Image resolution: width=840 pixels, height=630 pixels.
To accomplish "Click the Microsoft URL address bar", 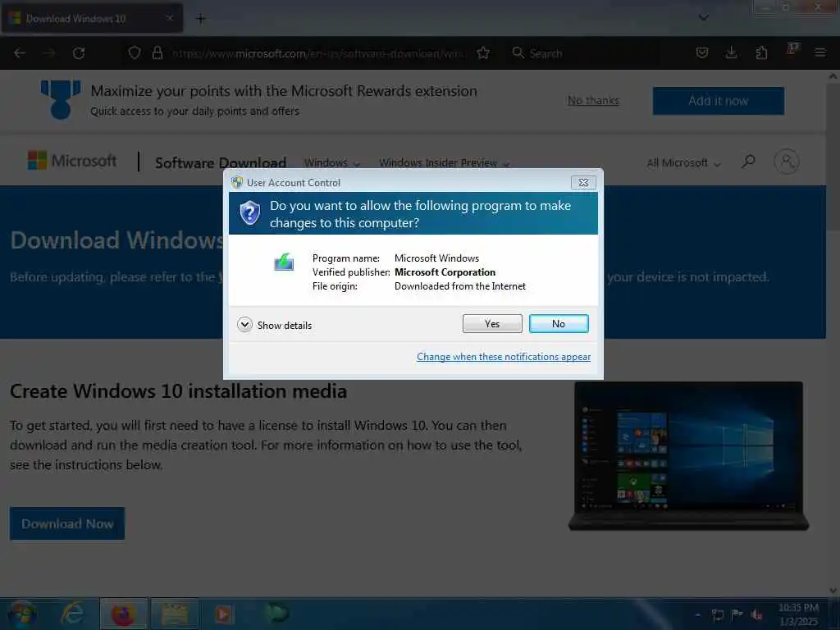I will 318,53.
